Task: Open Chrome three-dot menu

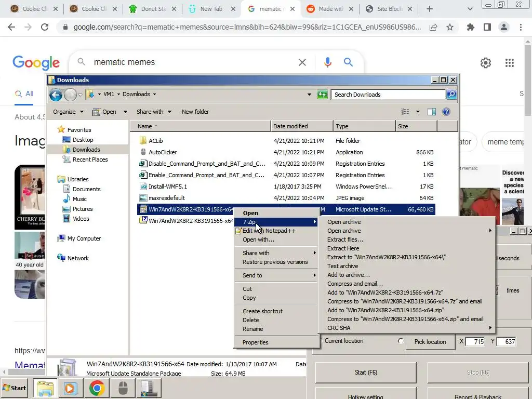Action: [x=521, y=27]
